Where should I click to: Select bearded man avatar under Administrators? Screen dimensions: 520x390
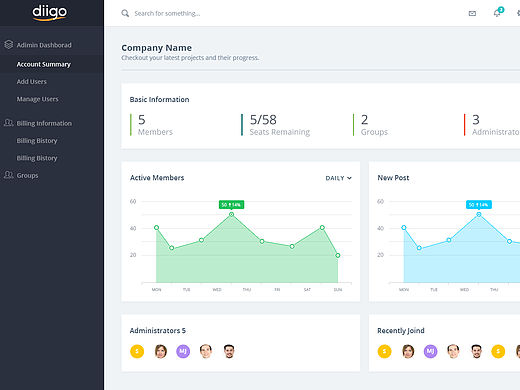[229, 351]
